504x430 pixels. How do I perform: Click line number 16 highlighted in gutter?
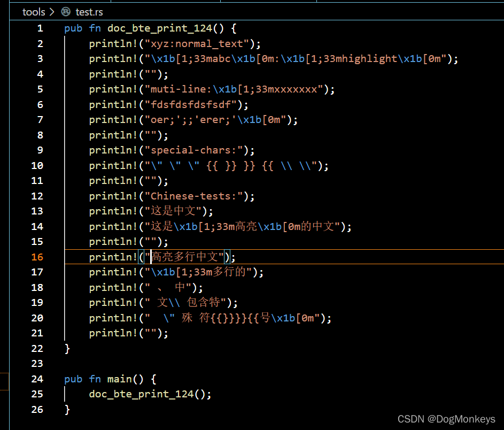(x=37, y=257)
